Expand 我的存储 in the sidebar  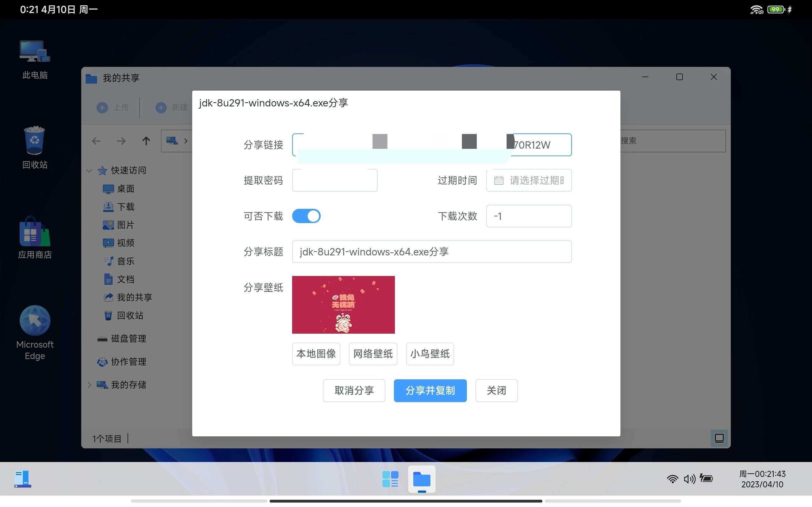pyautogui.click(x=89, y=385)
